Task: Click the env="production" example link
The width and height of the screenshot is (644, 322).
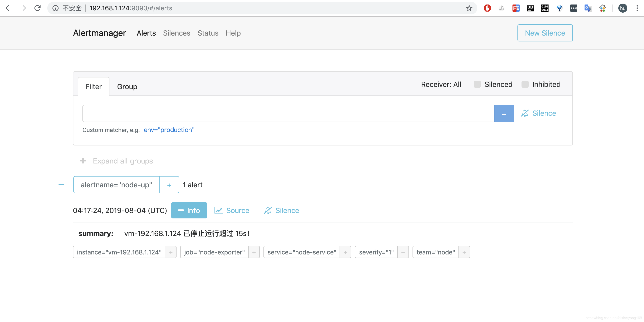Action: click(169, 130)
